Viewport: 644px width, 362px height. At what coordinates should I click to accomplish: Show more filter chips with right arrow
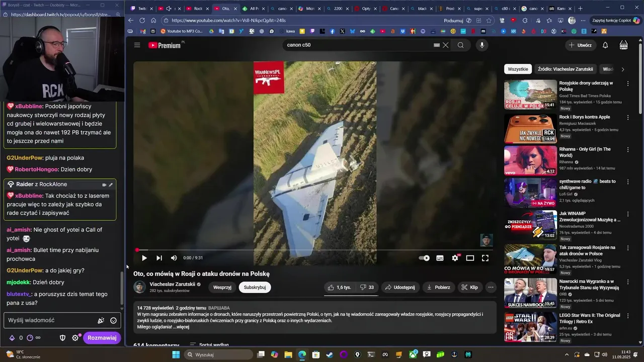623,69
